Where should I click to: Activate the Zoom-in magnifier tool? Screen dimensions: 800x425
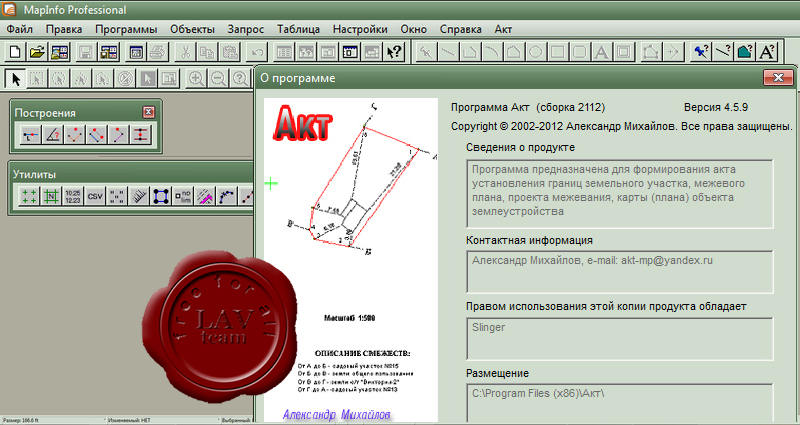pos(196,79)
